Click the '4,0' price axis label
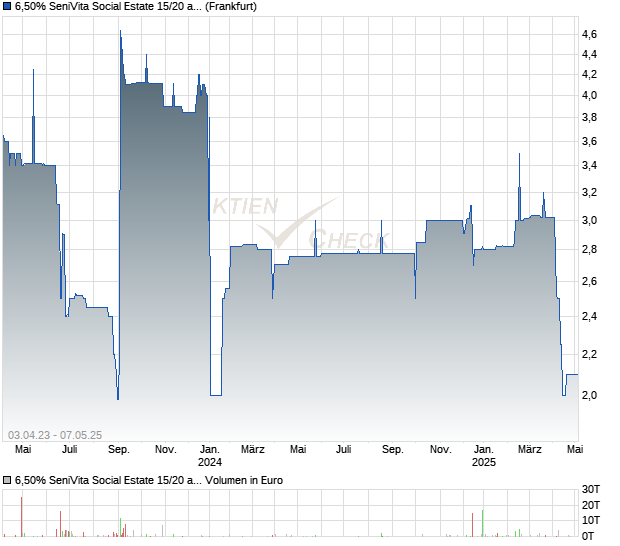 click(589, 95)
